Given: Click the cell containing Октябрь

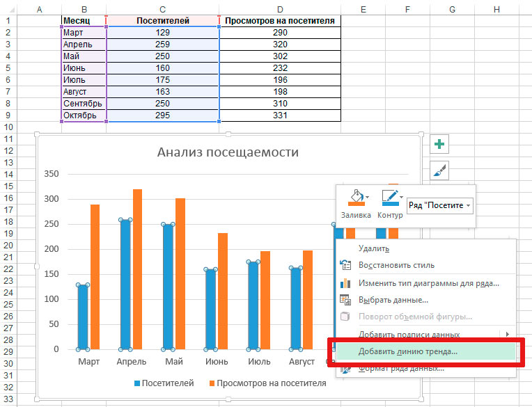Looking at the screenshot, I should click(84, 115).
